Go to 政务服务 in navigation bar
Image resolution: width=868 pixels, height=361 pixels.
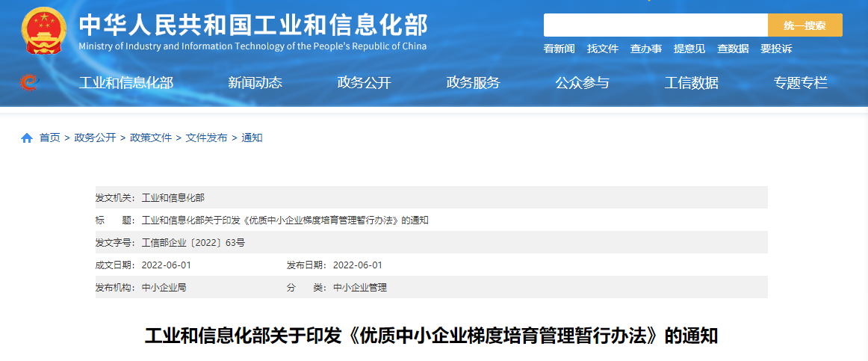[473, 83]
